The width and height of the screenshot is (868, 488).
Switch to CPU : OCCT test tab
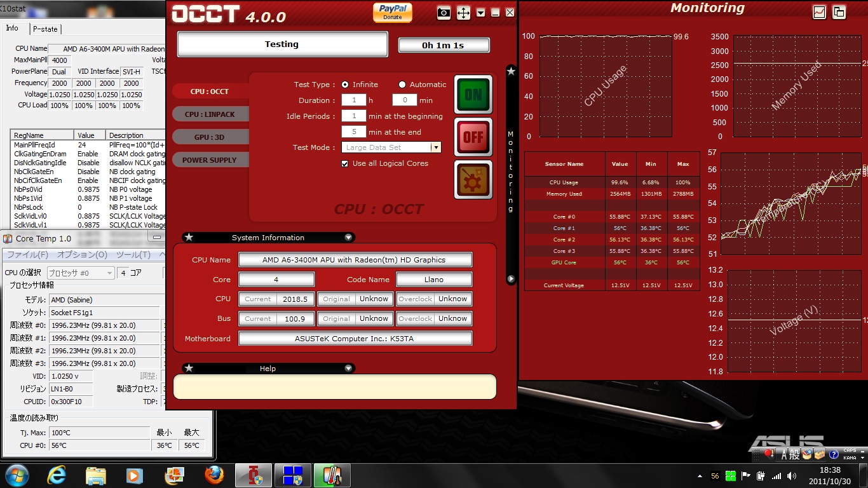[x=210, y=91]
